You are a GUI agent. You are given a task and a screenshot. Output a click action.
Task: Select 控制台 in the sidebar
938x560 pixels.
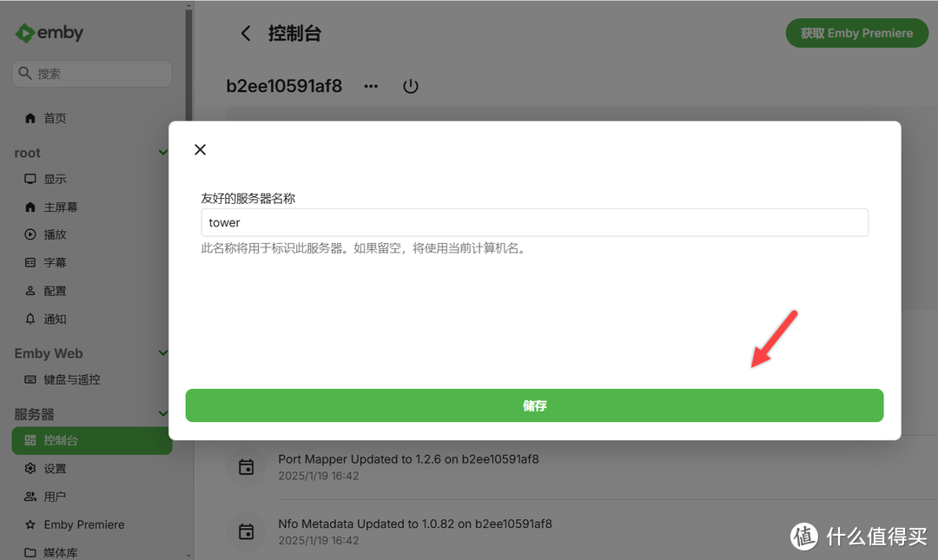pyautogui.click(x=92, y=440)
